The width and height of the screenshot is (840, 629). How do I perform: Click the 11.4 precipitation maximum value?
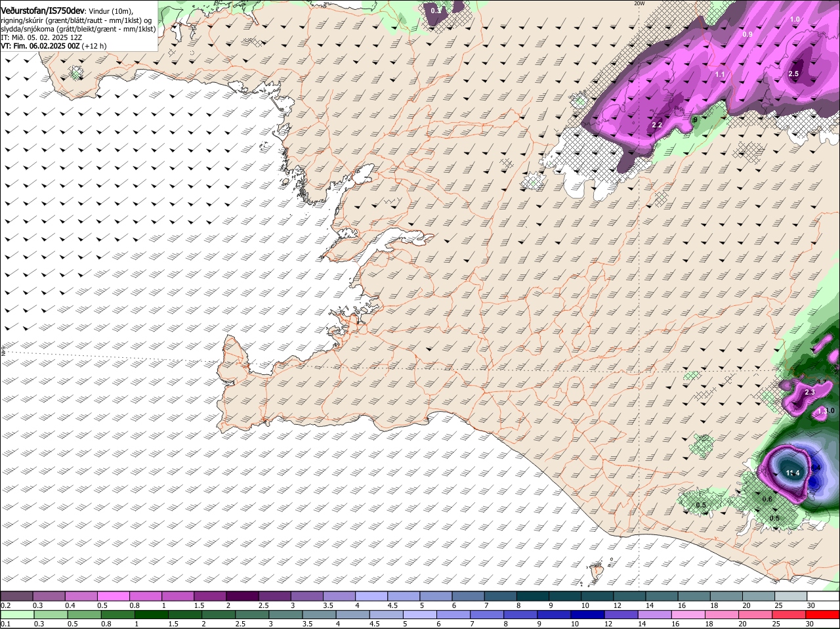[793, 472]
